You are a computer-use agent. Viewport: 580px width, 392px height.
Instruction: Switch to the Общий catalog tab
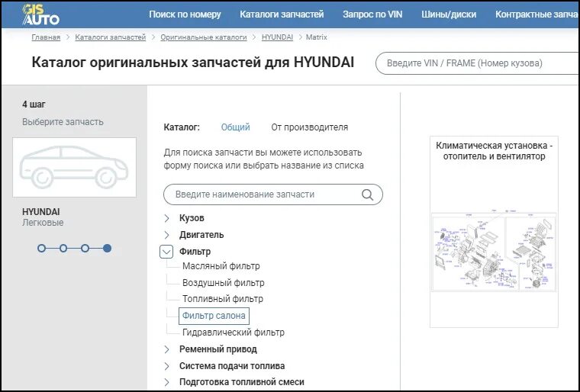235,127
